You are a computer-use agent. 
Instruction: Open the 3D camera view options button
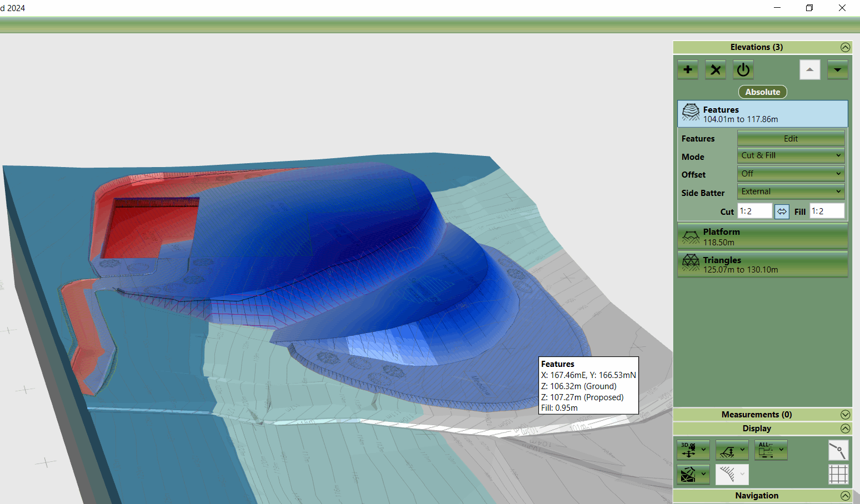click(693, 450)
